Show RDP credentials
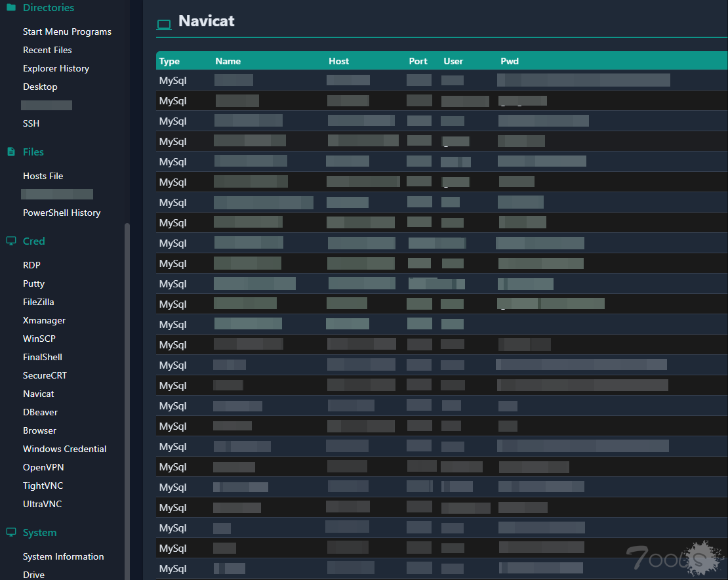This screenshot has height=580, width=728. click(31, 265)
